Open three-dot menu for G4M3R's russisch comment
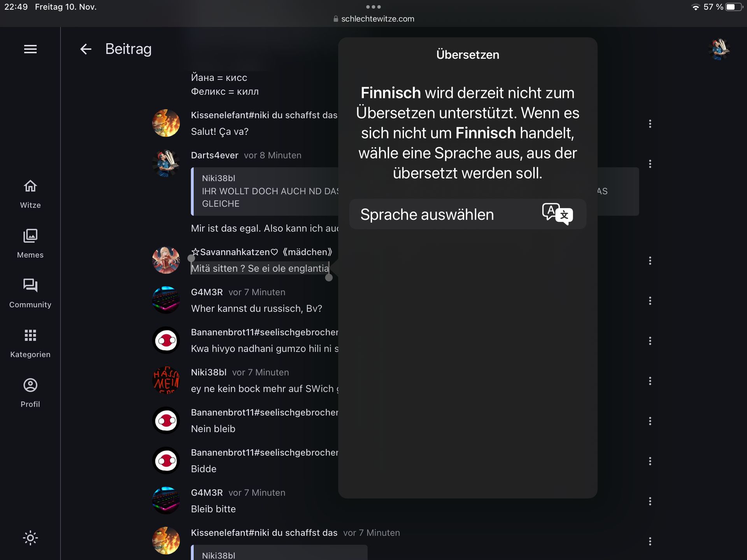The height and width of the screenshot is (560, 747). tap(650, 301)
